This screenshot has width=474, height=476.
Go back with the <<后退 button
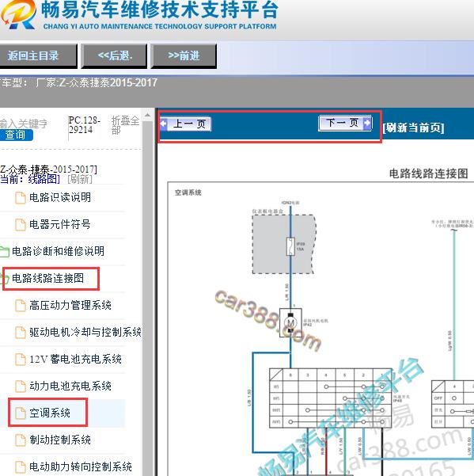114,55
